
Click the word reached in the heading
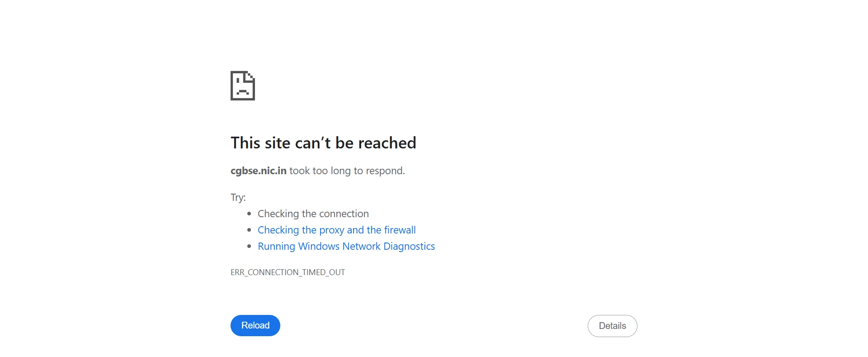(387, 143)
